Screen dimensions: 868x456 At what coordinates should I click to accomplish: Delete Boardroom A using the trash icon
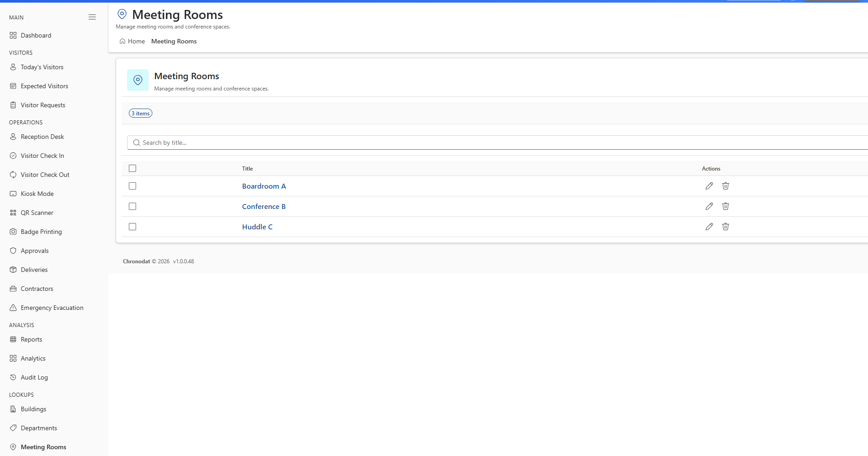[x=726, y=186]
